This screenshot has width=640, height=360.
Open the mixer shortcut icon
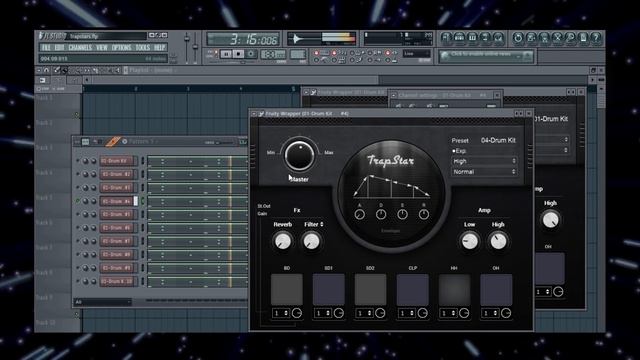(x=498, y=38)
